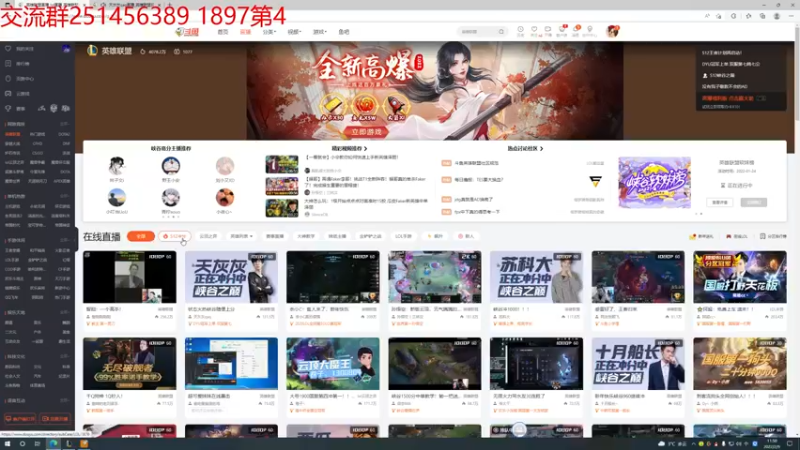
Task: Click the cloud gaming icon in the sidebar
Action: tap(8, 93)
